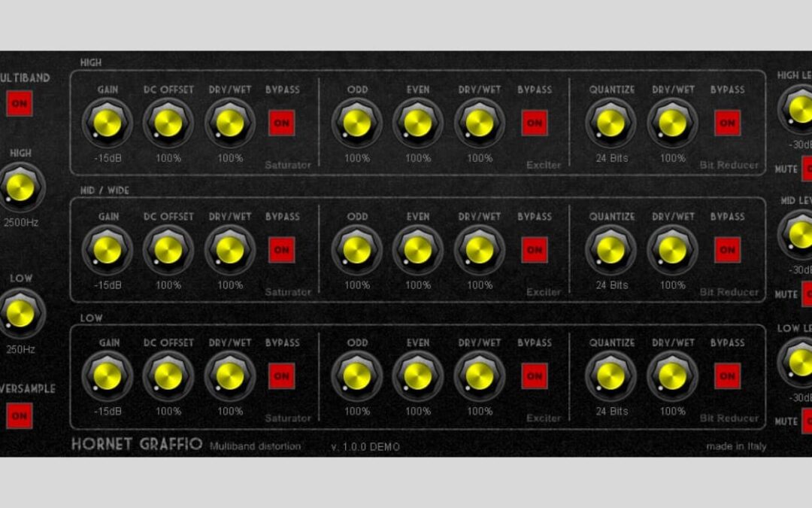Screen dimensions: 812x508
Task: Click the Low band Exciter Odd knob
Action: (x=357, y=376)
